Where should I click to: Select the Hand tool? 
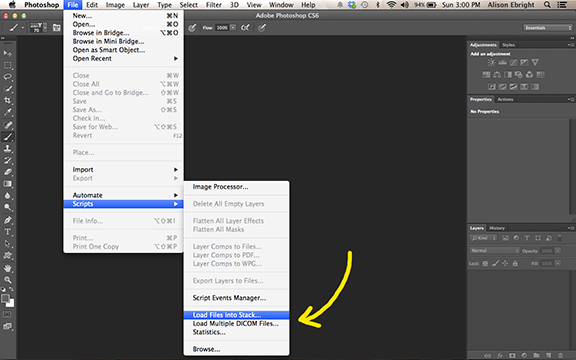coord(7,268)
